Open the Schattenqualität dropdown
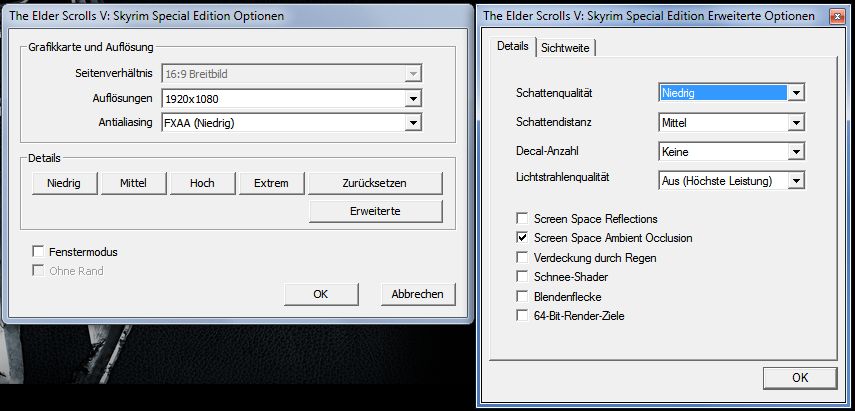 pyautogui.click(x=796, y=93)
